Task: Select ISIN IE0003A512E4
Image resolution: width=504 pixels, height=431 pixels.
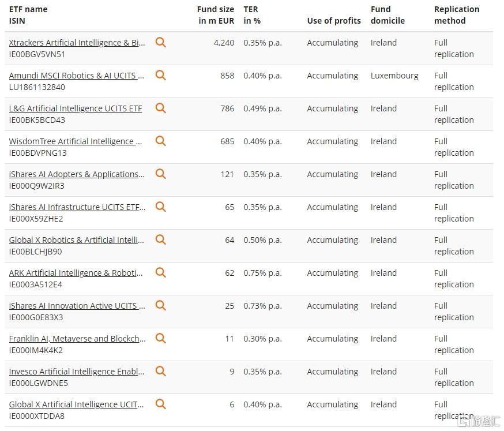Action: pyautogui.click(x=36, y=284)
